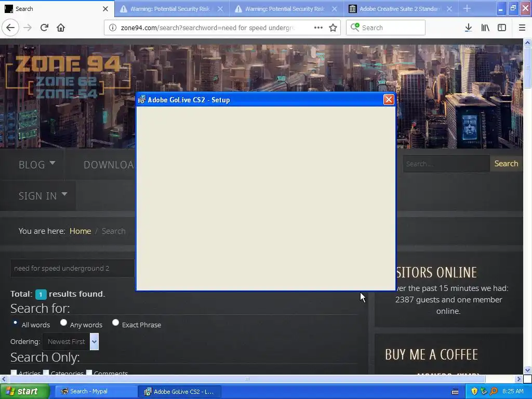Click the horizontal scrollbar thumb
Viewport: 532px width, 399px height.
coord(247,379)
